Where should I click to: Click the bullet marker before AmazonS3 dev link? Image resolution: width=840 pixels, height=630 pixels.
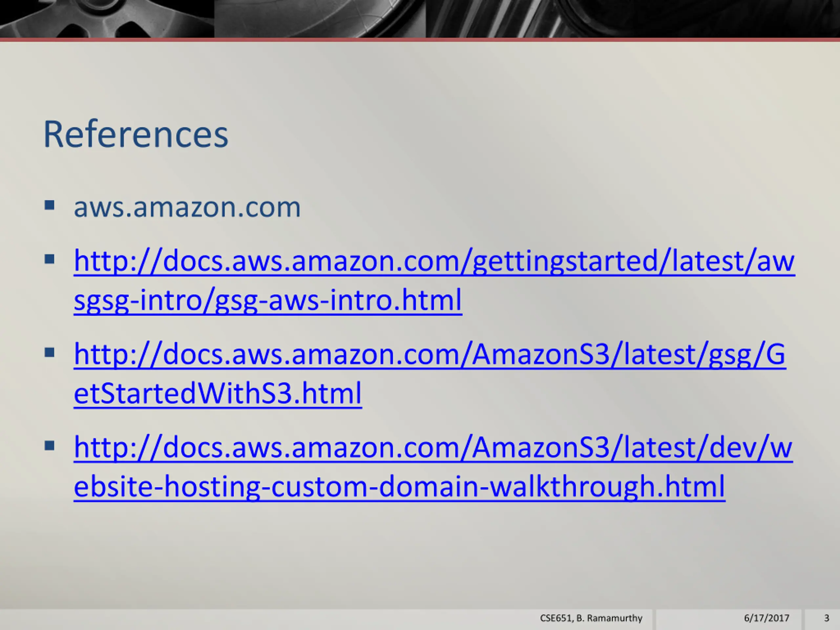(x=49, y=446)
